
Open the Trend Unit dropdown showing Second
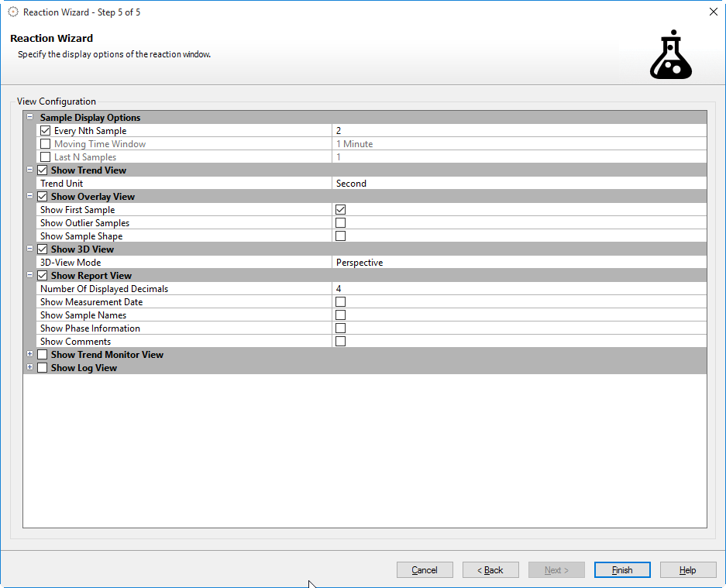coord(519,184)
